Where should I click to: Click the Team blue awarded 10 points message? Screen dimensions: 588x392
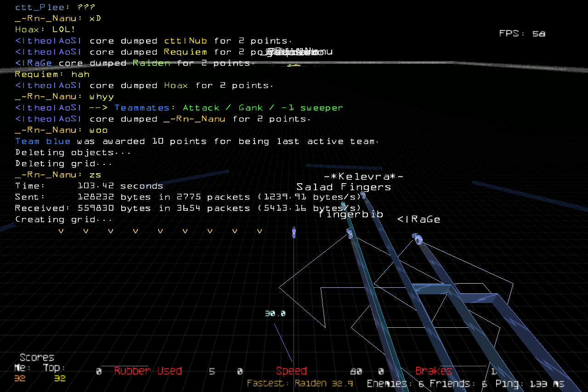(197, 141)
